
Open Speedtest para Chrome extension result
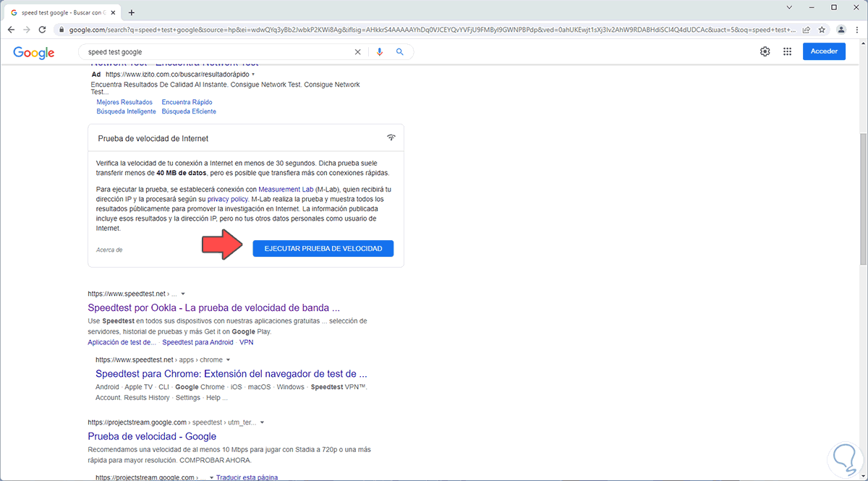pyautogui.click(x=231, y=374)
